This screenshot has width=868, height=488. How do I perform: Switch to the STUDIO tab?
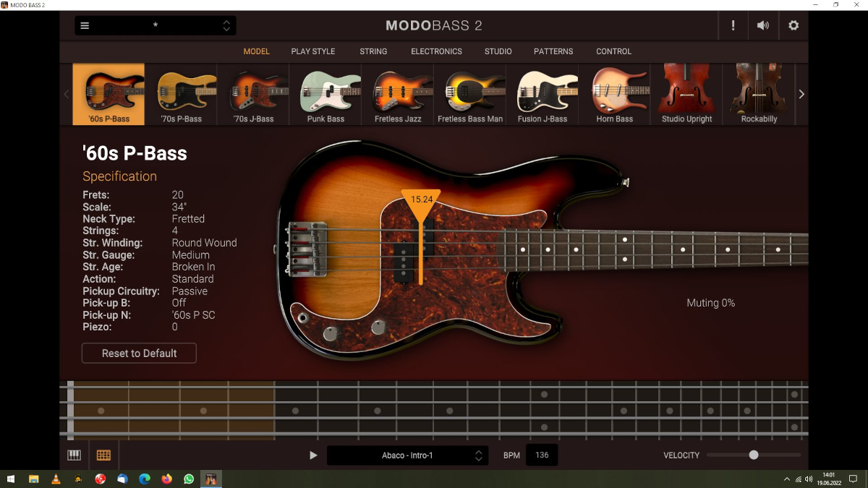tap(498, 51)
